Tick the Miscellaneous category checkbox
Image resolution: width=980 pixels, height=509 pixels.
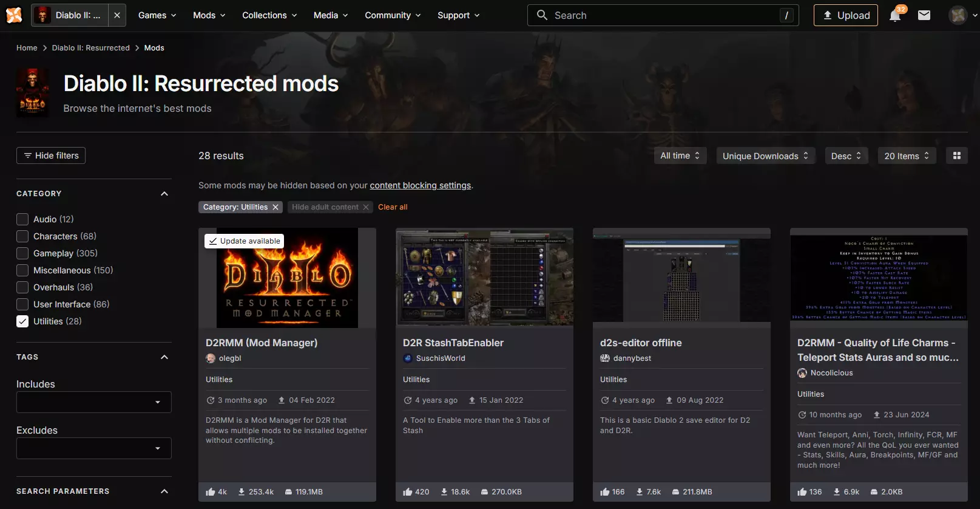22,270
